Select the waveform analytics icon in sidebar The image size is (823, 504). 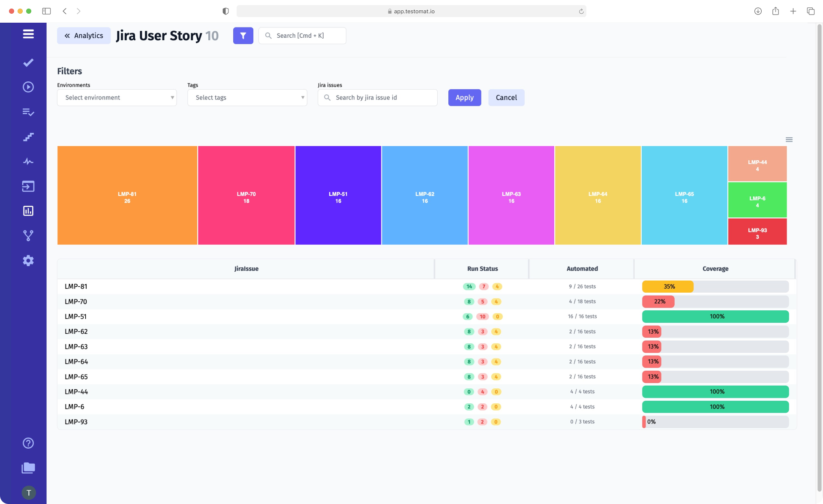28,162
